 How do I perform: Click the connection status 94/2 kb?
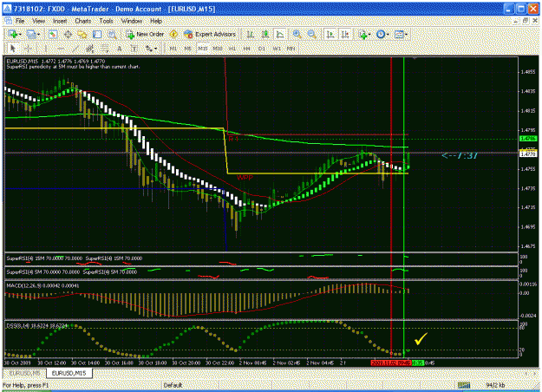pyautogui.click(x=495, y=385)
